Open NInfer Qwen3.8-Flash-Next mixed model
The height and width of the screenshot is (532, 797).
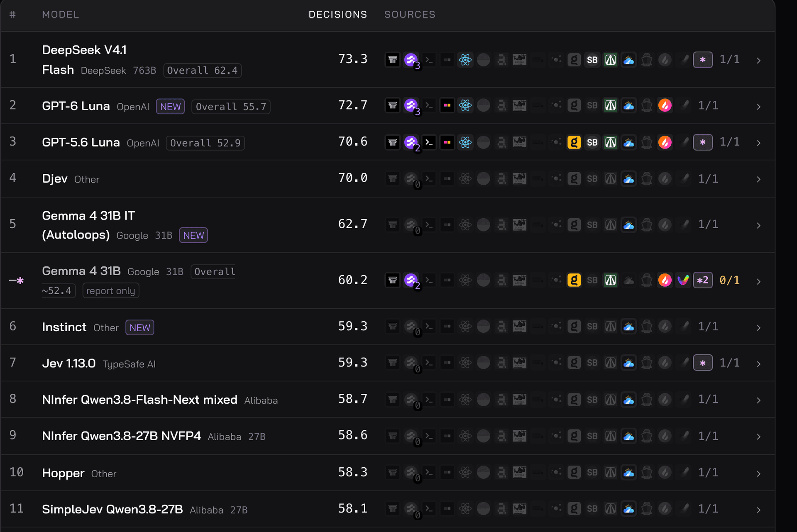tap(139, 400)
